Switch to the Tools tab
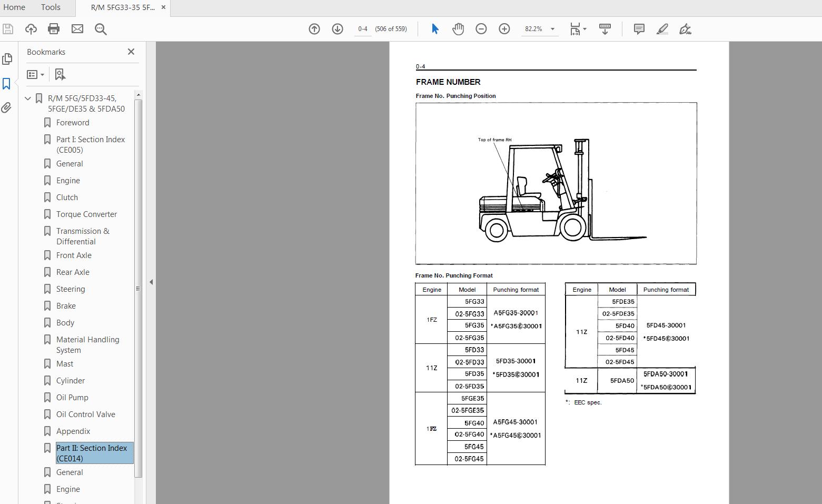The width and height of the screenshot is (822, 504). (50, 7)
